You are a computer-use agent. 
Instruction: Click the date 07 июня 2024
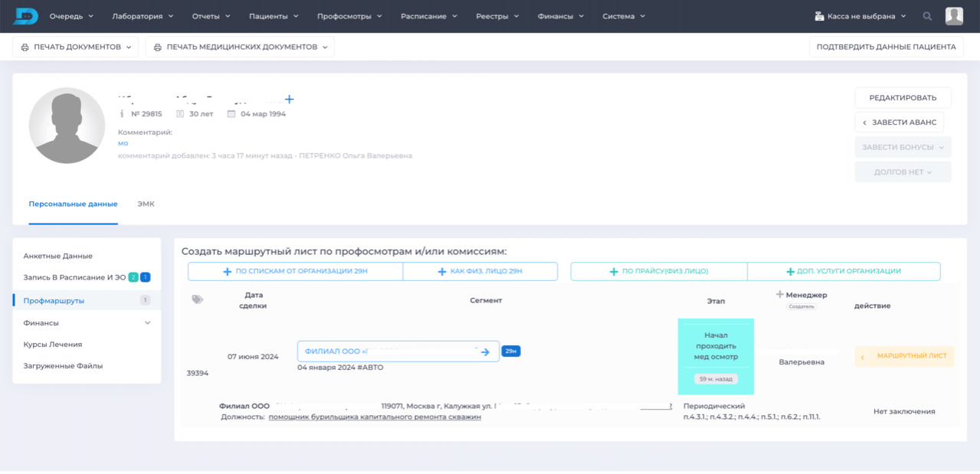click(253, 357)
